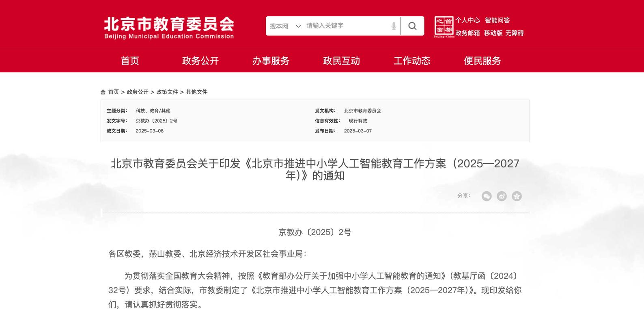Click the 政策文件 breadcrumb link
Image resolution: width=644 pixels, height=325 pixels.
coord(167,92)
